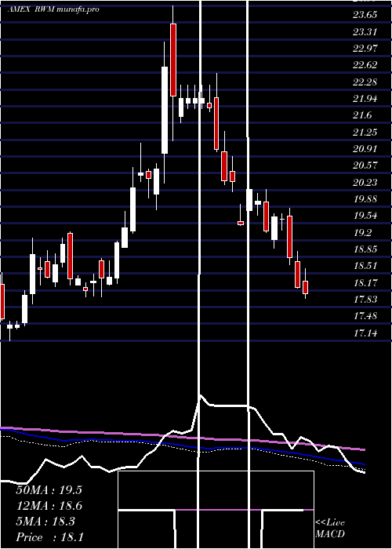Click the 12MA : 18.6 indicator text
Screen dimensions: 392x549
(49, 506)
